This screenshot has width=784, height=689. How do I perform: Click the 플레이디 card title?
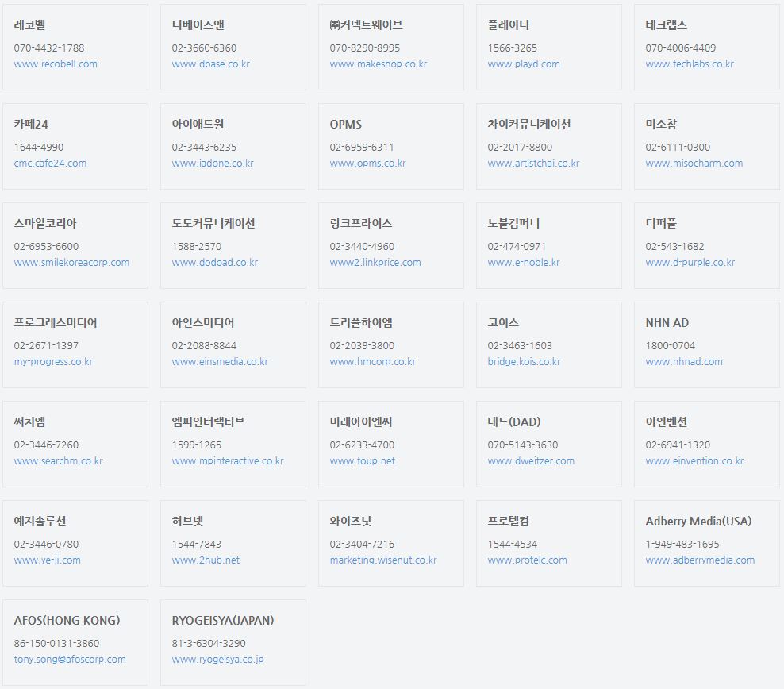pos(508,25)
